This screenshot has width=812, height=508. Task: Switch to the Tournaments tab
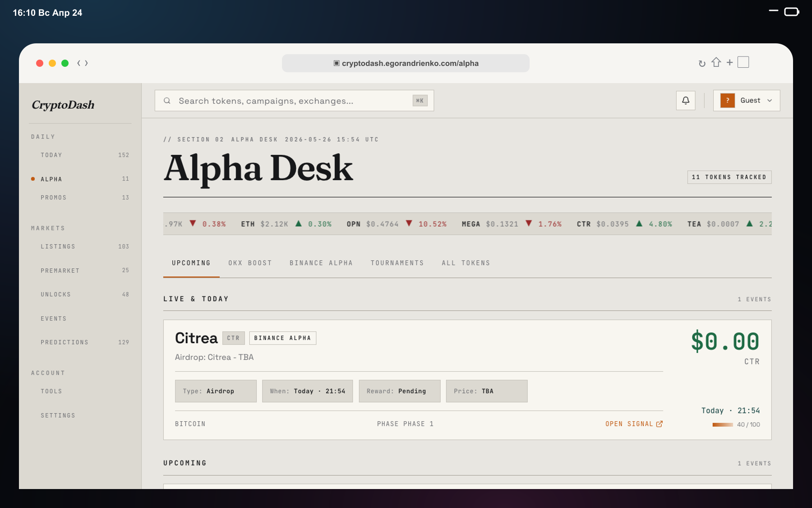point(397,263)
